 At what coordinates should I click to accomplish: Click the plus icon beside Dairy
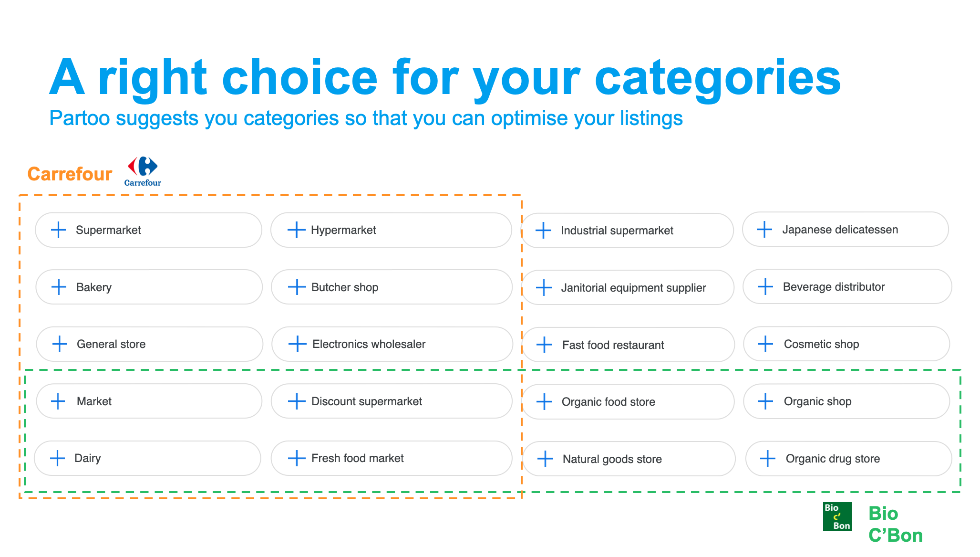point(57,458)
